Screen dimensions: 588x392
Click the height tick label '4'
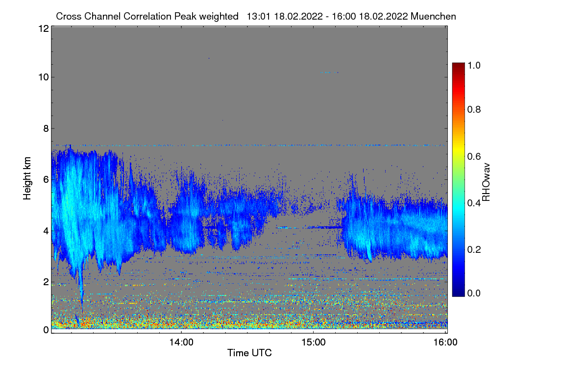pos(45,230)
